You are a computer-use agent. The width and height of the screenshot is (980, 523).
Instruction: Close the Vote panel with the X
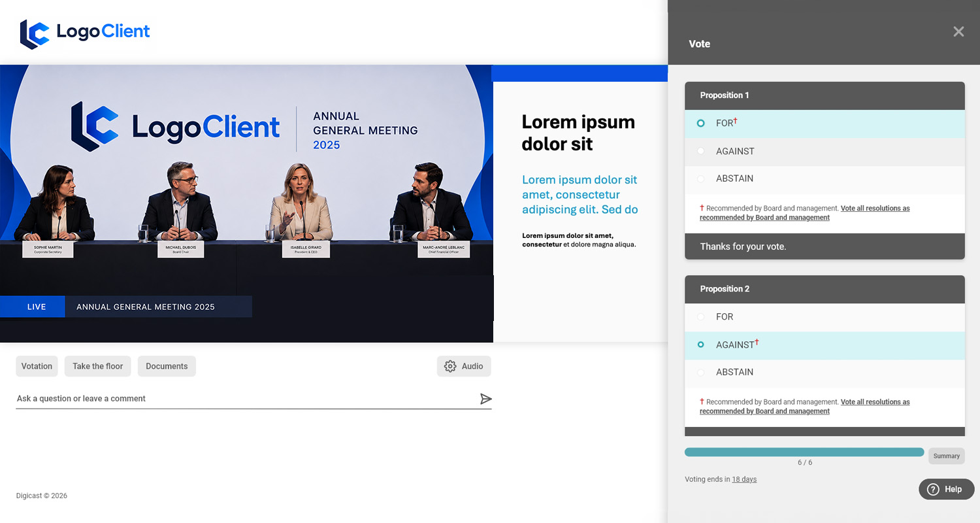958,31
